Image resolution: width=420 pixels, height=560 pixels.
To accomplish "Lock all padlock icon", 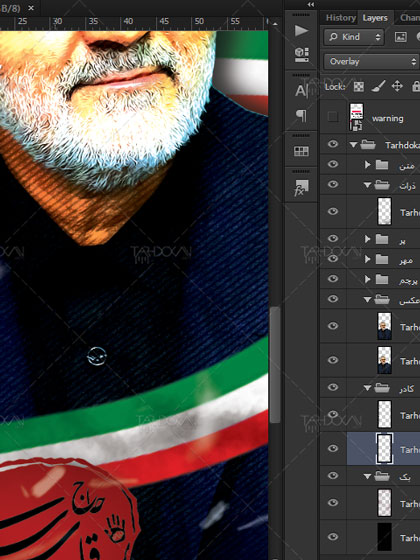I will [416, 86].
